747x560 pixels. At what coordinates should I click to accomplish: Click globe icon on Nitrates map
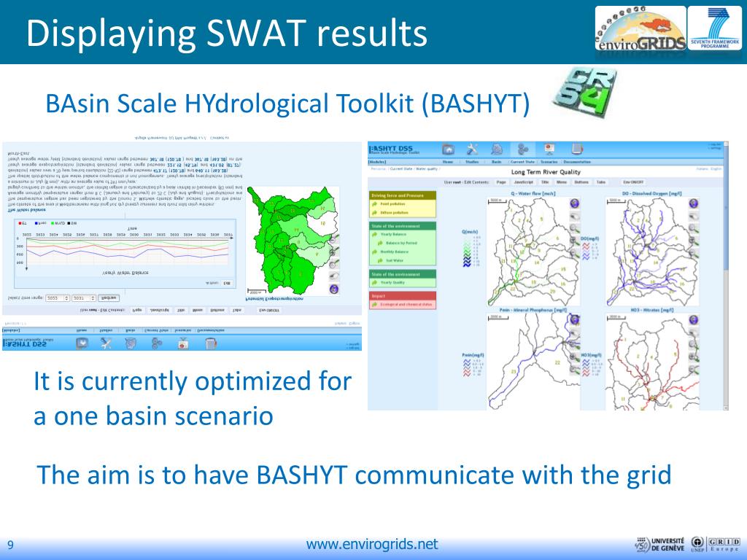tap(694, 319)
